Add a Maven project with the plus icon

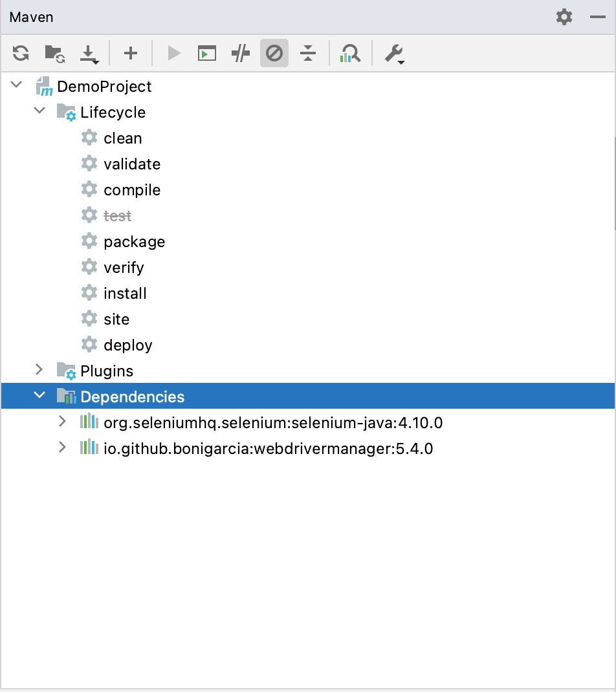coord(130,53)
